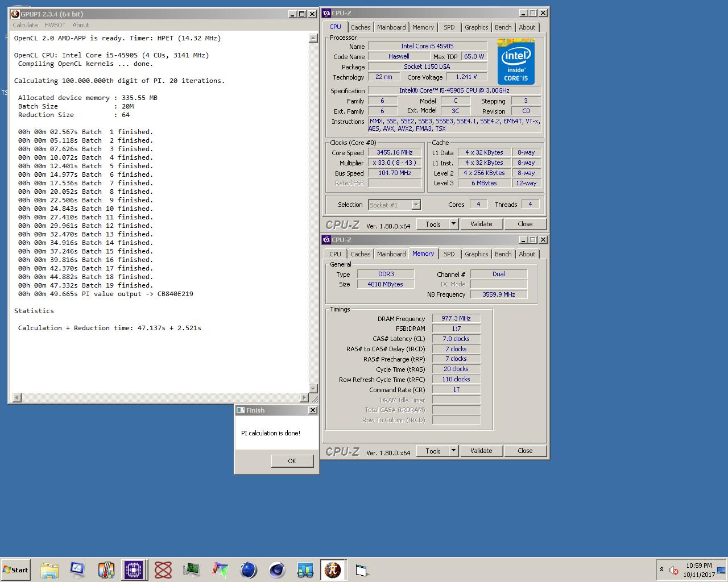Select the About tab in lower CPU-Z
This screenshot has width=728, height=582.
527,254
